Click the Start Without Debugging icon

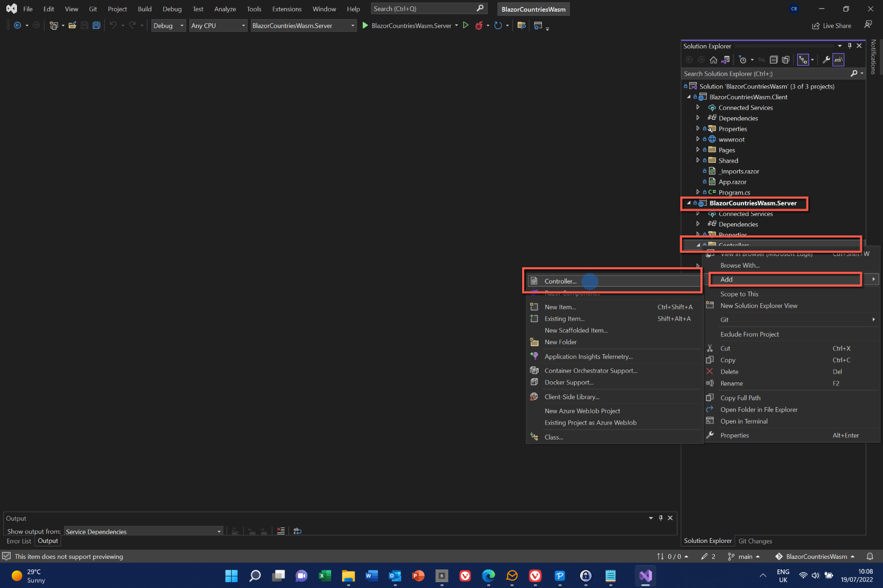(465, 25)
